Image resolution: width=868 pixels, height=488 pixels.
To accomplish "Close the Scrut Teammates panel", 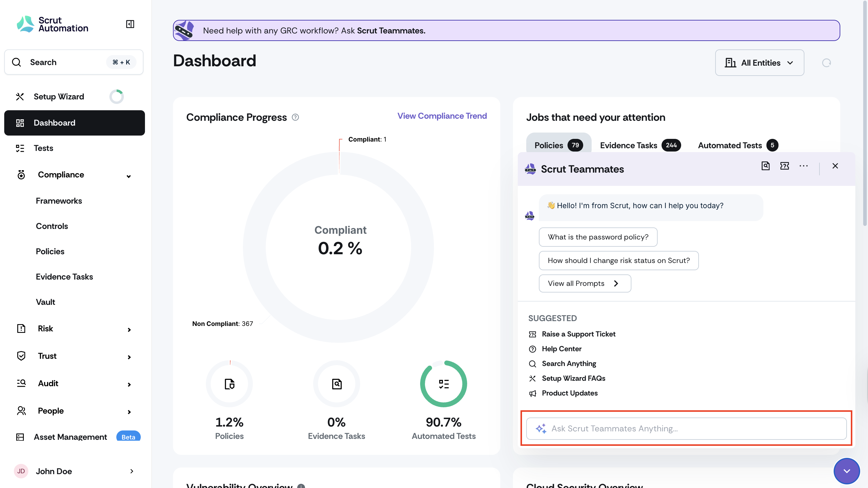I will coord(835,166).
